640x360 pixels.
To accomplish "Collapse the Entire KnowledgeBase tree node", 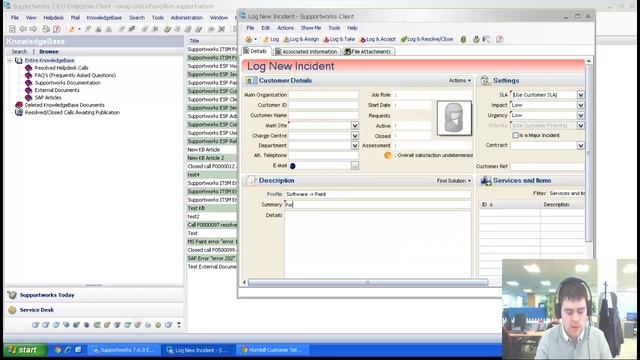I will [x=10, y=60].
